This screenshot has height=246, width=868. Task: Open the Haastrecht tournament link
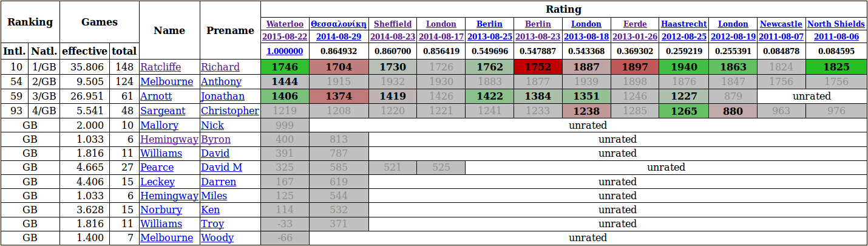(683, 24)
